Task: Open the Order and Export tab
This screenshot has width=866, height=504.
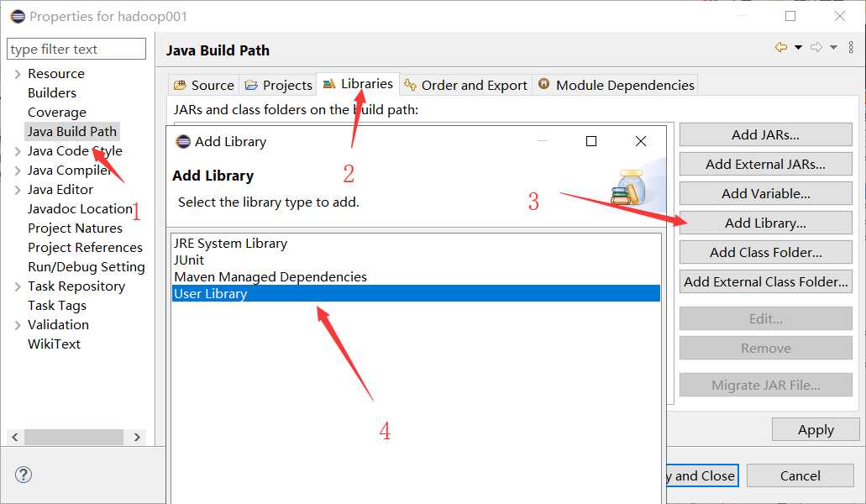Action: (465, 85)
